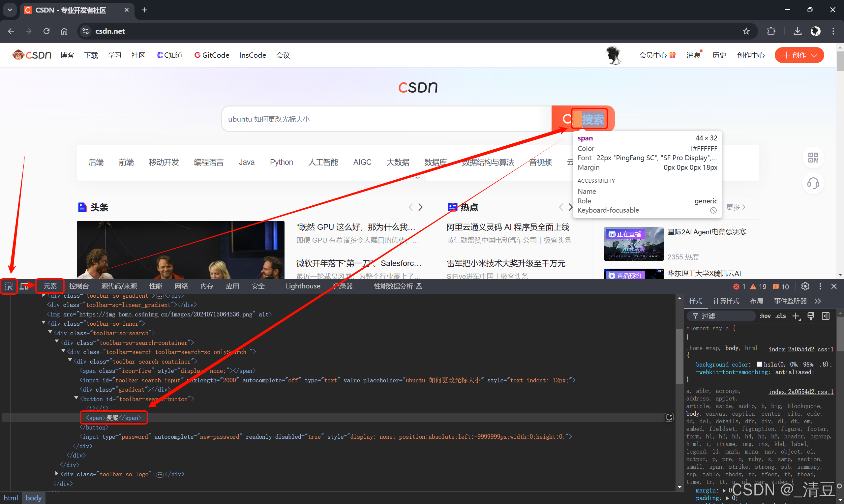Click the red error count badge
The image size is (844, 504).
pyautogui.click(x=739, y=287)
